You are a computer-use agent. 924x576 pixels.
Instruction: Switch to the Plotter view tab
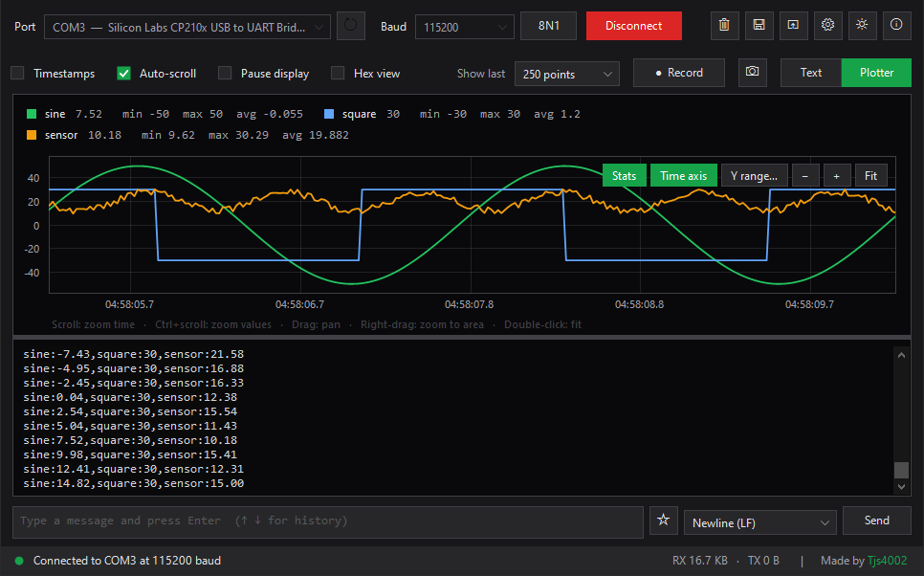[876, 73]
